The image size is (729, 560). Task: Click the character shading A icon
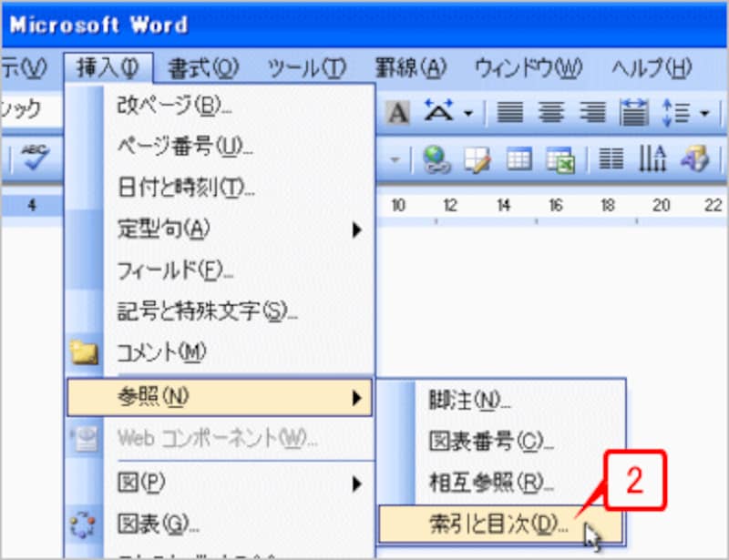coord(398,113)
